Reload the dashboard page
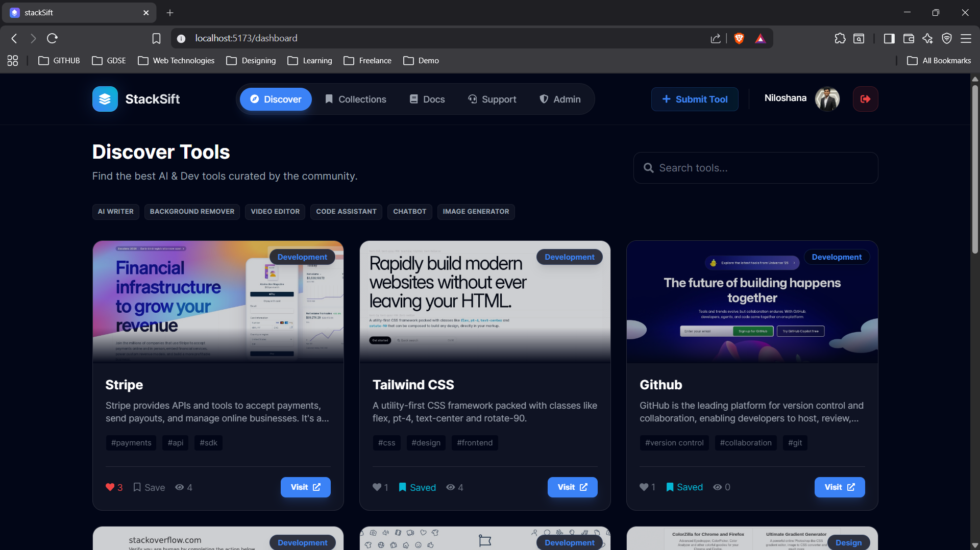 tap(52, 38)
